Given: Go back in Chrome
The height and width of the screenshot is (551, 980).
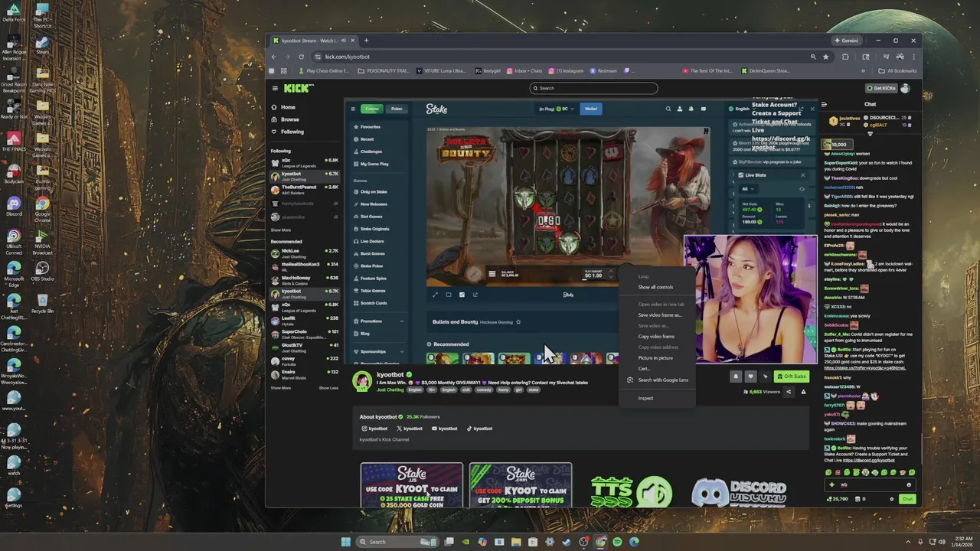Looking at the screenshot, I should [273, 57].
